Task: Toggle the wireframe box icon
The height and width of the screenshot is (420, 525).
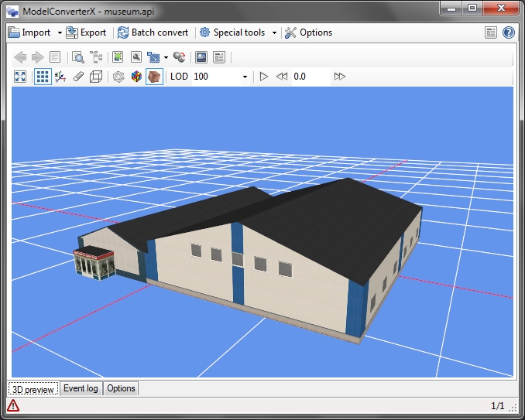Action: [96, 77]
